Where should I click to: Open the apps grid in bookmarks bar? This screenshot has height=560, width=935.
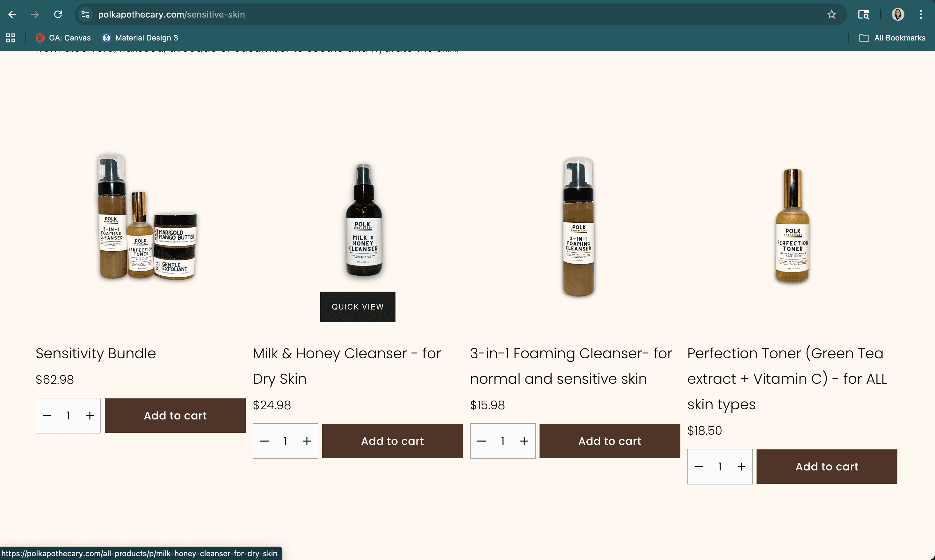tap(11, 38)
